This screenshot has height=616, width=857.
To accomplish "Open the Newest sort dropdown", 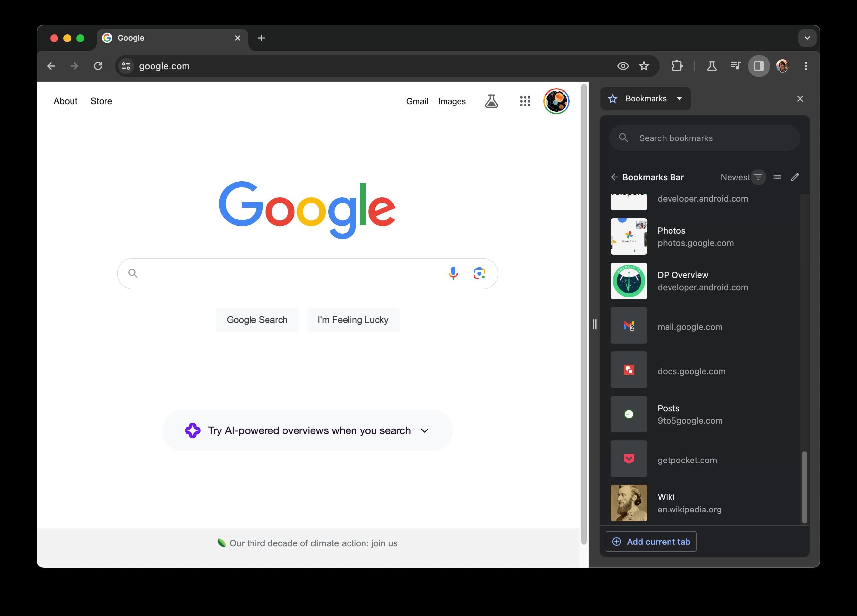I will coord(742,177).
